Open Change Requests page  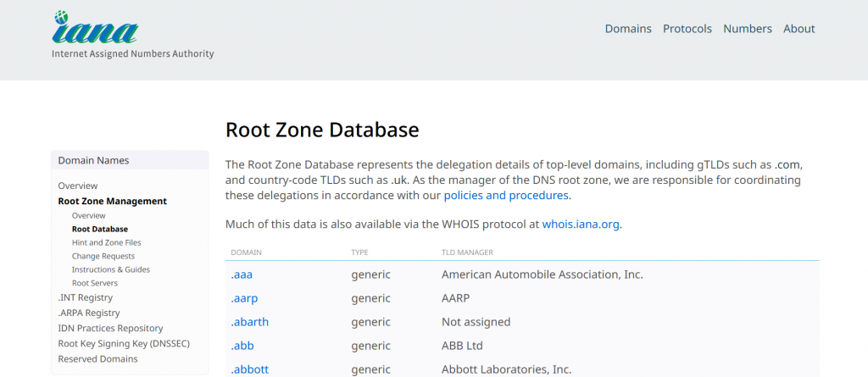(x=103, y=257)
